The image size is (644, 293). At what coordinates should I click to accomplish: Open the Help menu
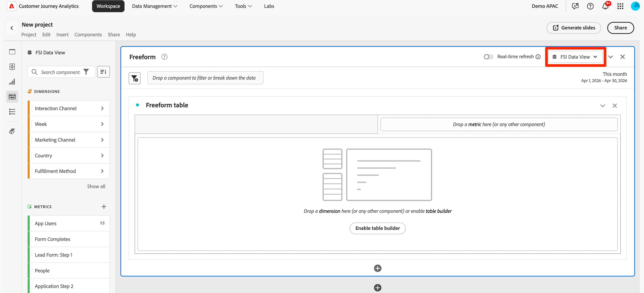(x=131, y=35)
